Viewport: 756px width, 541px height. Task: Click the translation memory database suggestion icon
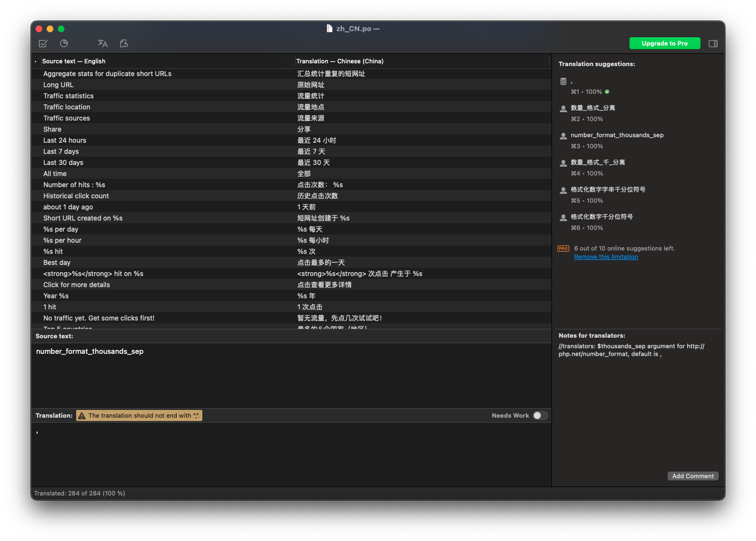tap(563, 82)
